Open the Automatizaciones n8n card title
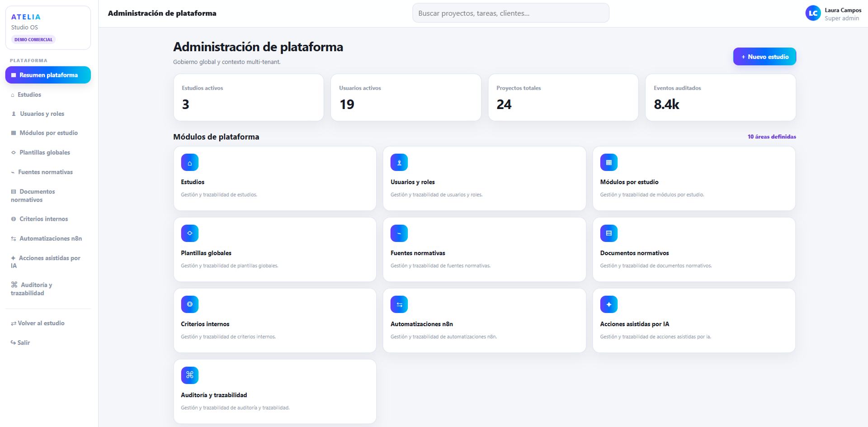This screenshot has width=868, height=427. coord(421,324)
